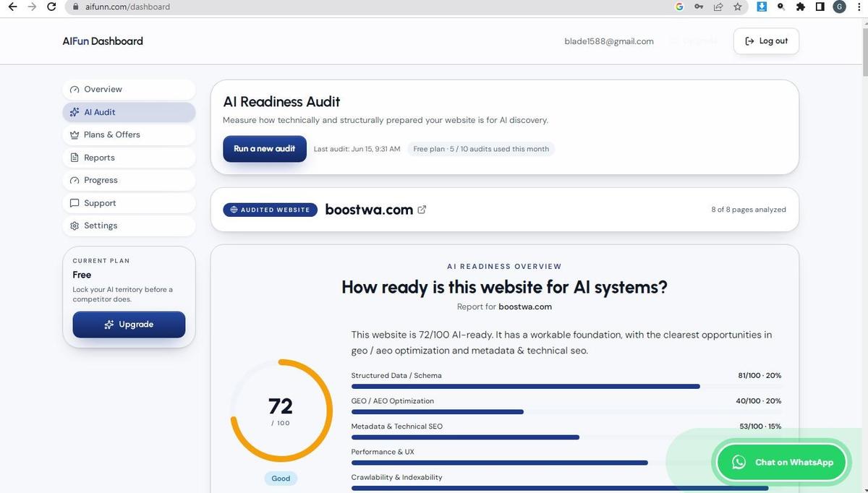The image size is (868, 493).
Task: Open Overview in the sidebar
Action: click(x=129, y=90)
